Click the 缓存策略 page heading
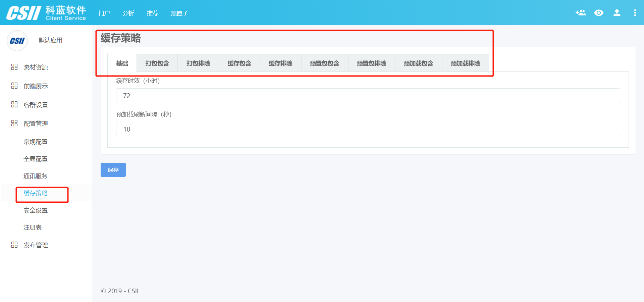Image resolution: width=644 pixels, height=302 pixels. point(121,38)
